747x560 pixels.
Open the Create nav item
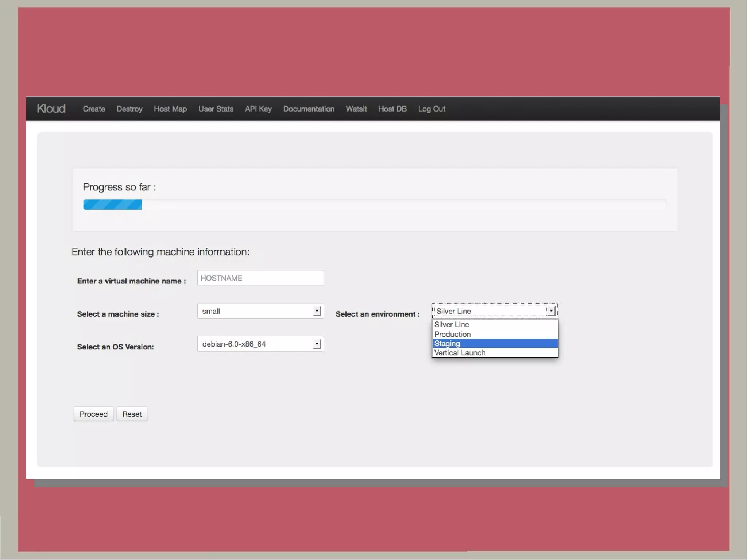(x=94, y=109)
